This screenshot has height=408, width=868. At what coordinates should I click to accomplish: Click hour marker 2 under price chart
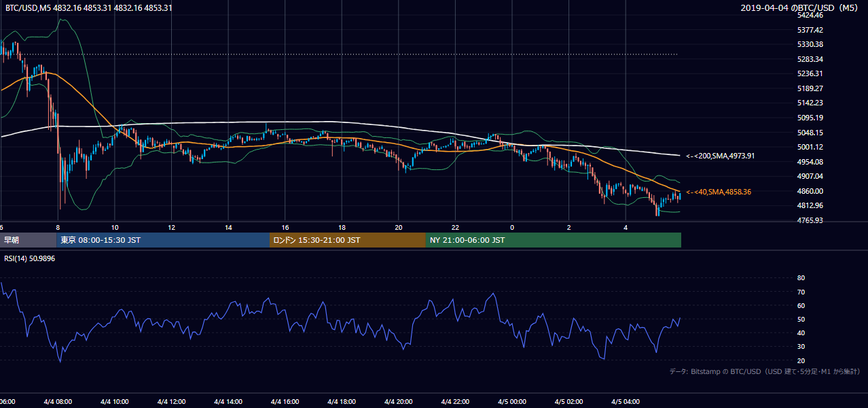pos(569,227)
